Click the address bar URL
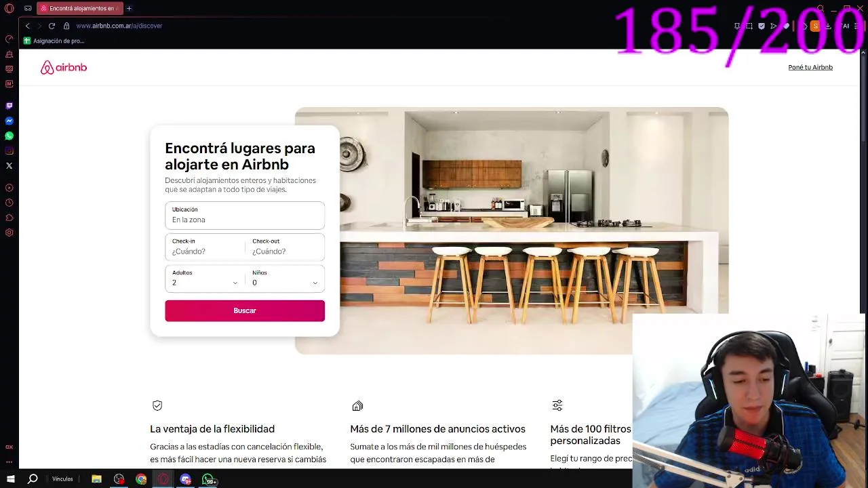 [119, 26]
